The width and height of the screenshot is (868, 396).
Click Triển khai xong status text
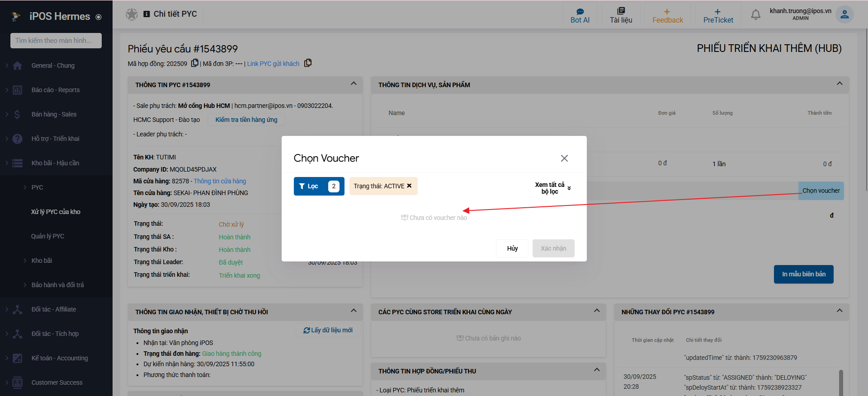[240, 275]
